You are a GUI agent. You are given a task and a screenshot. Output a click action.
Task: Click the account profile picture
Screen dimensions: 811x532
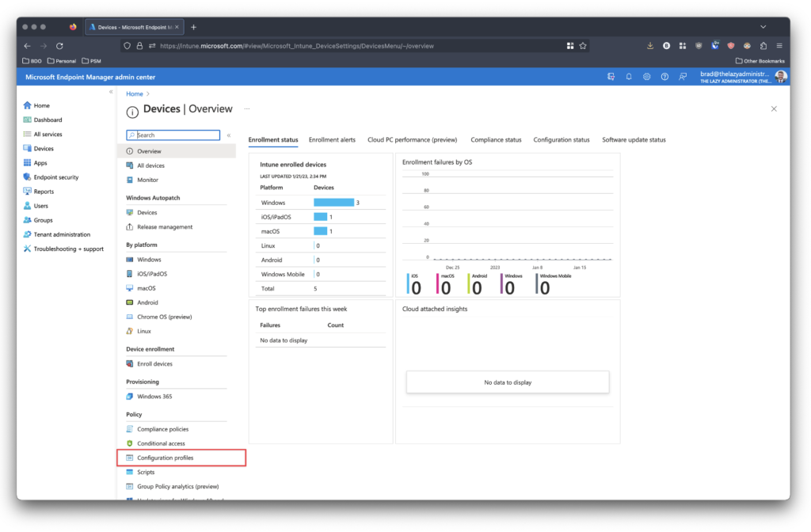click(x=781, y=77)
